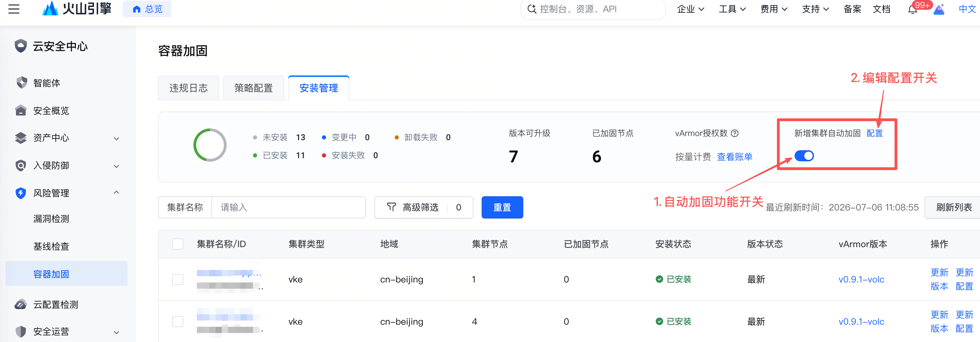Click the blue 重置 button
Image resolution: width=980 pixels, height=342 pixels.
(x=502, y=207)
